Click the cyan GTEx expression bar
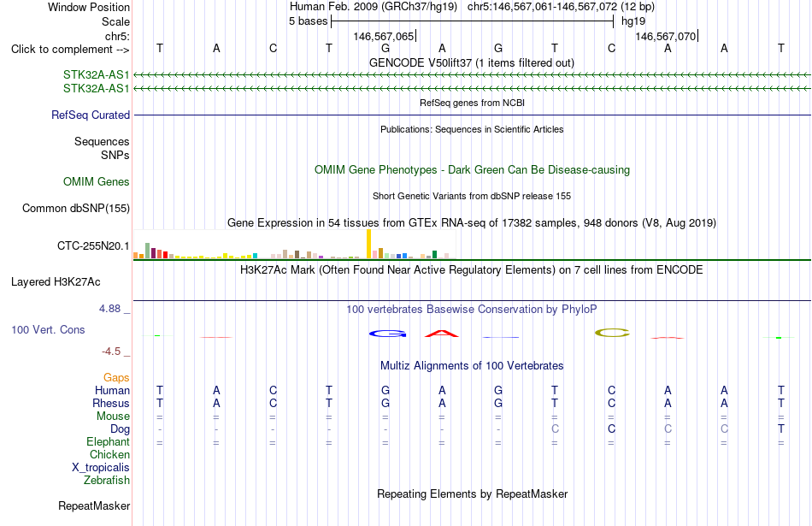 [x=256, y=256]
